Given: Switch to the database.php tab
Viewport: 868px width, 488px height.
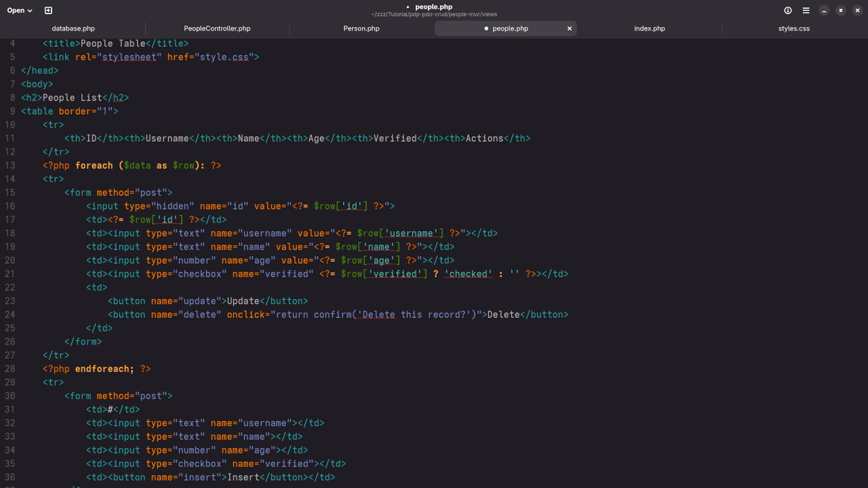Looking at the screenshot, I should 73,28.
